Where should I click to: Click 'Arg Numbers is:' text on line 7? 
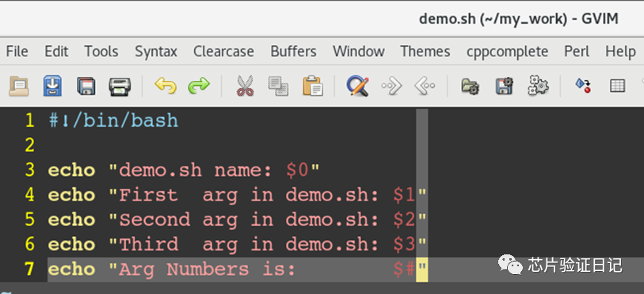(x=208, y=269)
